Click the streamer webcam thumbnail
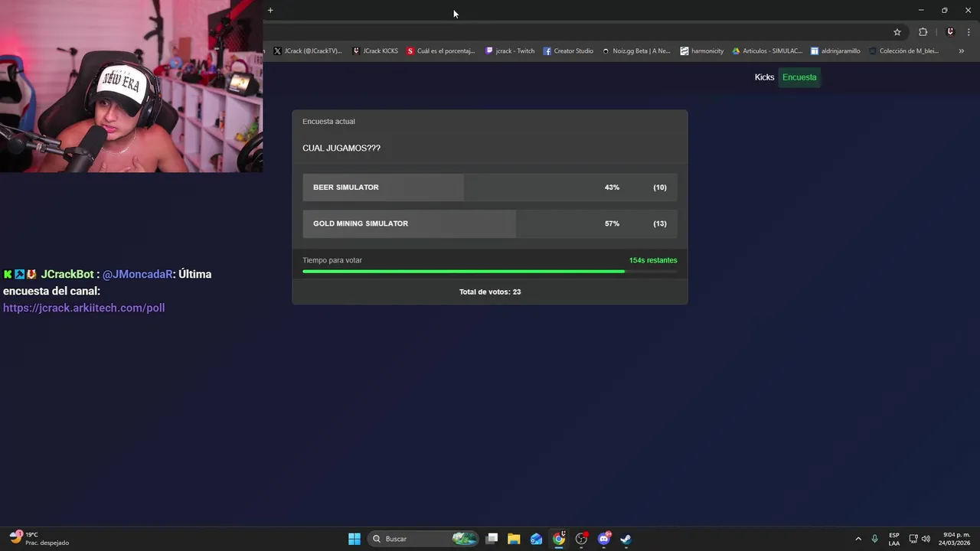Screen dimensions: 980x551 (131, 86)
